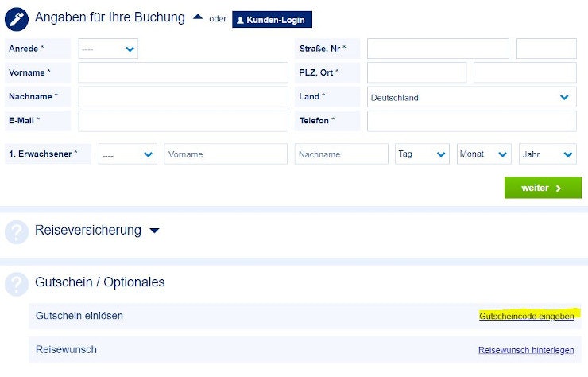Screen dimensions: 588x377
Task: Open the Land country dropdown
Action: [472, 98]
